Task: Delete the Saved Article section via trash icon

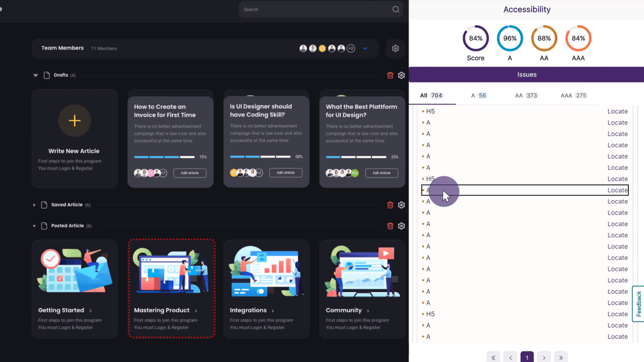Action: coord(390,205)
